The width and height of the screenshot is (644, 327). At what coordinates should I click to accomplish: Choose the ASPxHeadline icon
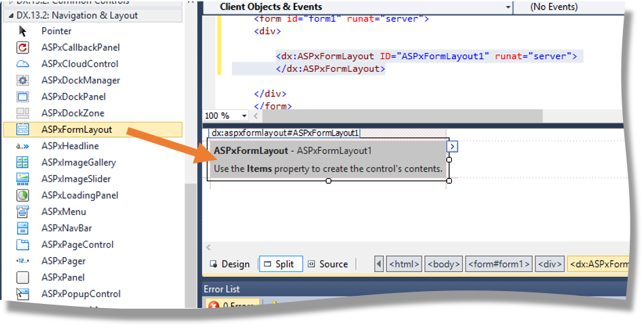coord(22,146)
